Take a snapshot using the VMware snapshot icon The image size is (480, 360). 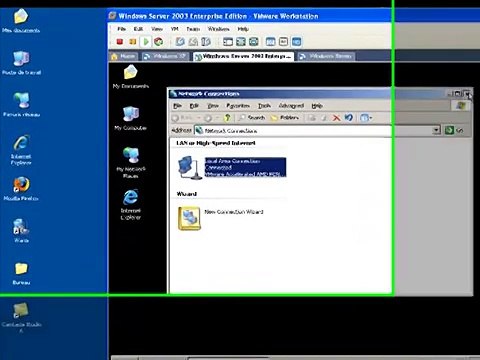(180, 42)
